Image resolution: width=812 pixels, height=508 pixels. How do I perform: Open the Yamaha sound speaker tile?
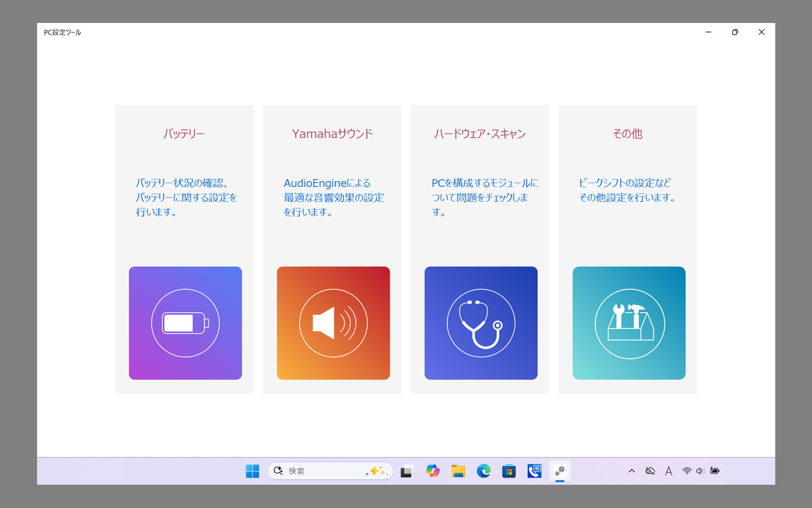pyautogui.click(x=333, y=323)
